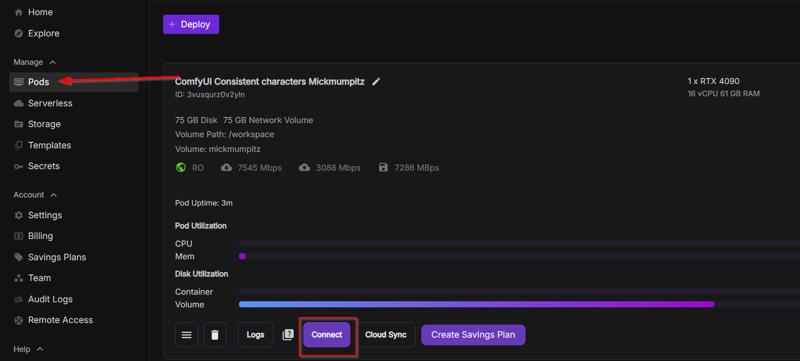Open Secrets section
Image resolution: width=800 pixels, height=361 pixels.
pyautogui.click(x=44, y=166)
